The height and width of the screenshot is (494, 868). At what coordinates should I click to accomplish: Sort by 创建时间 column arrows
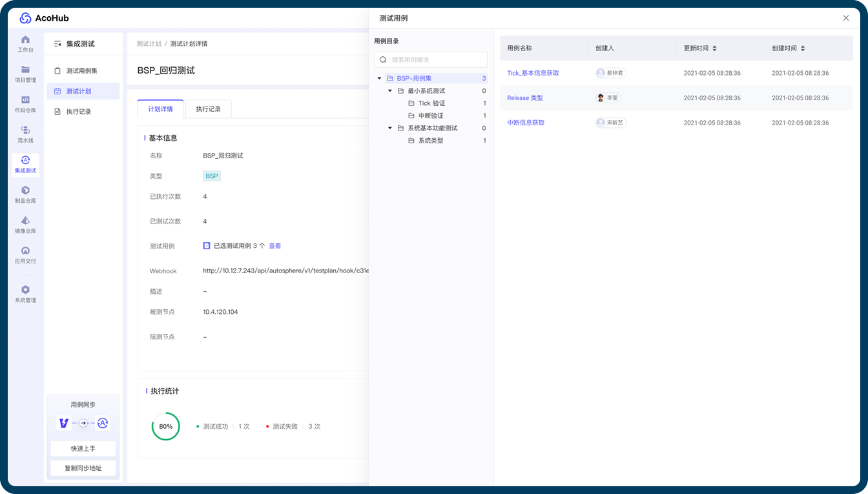(x=803, y=48)
